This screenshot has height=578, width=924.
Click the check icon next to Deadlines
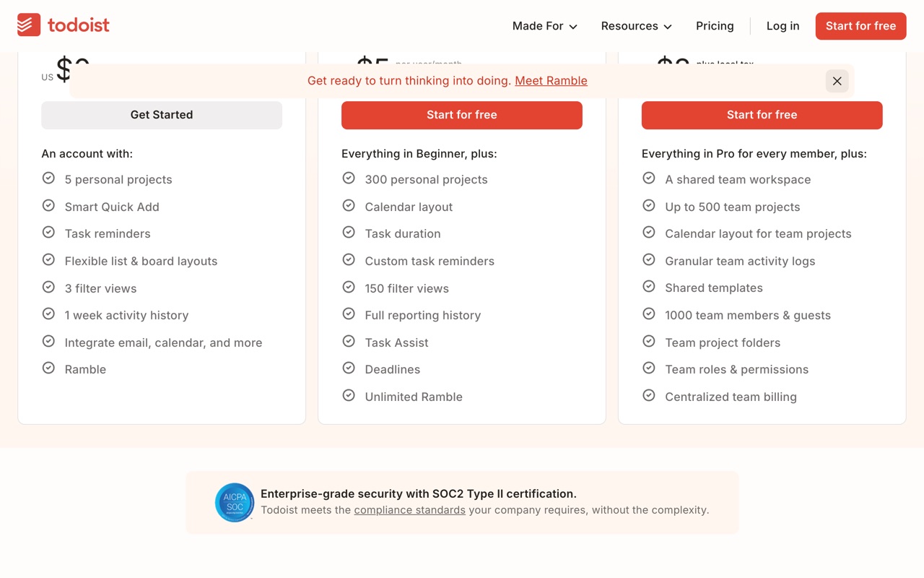coord(349,368)
